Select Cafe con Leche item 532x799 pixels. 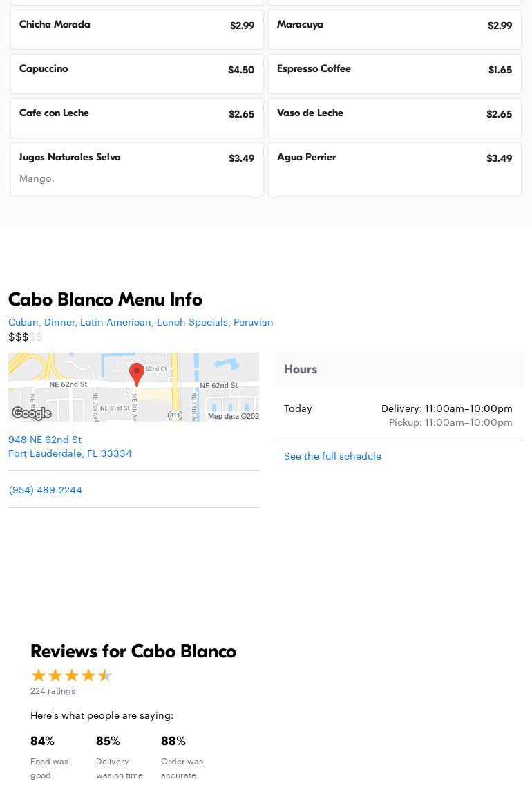137,118
